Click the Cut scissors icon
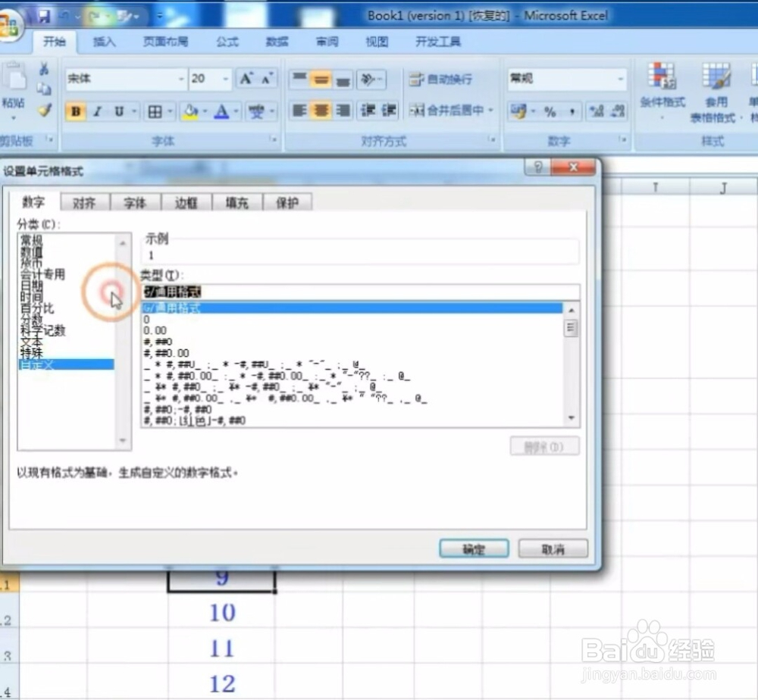 coord(44,69)
